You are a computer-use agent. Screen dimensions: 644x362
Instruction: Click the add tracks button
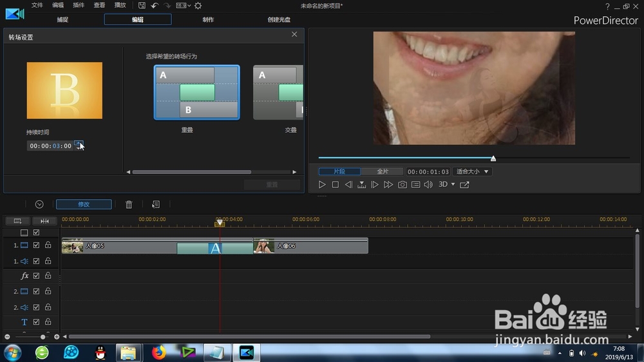17,221
